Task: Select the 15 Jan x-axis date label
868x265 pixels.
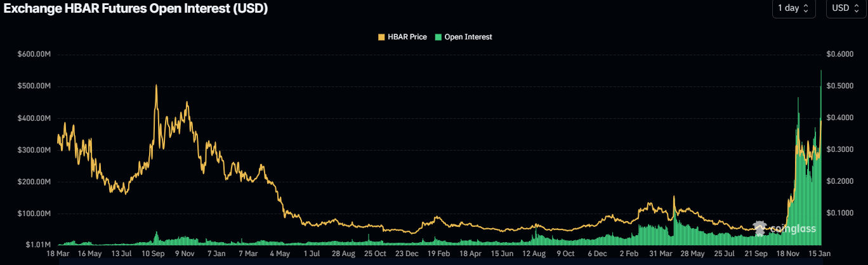Action: [820, 253]
